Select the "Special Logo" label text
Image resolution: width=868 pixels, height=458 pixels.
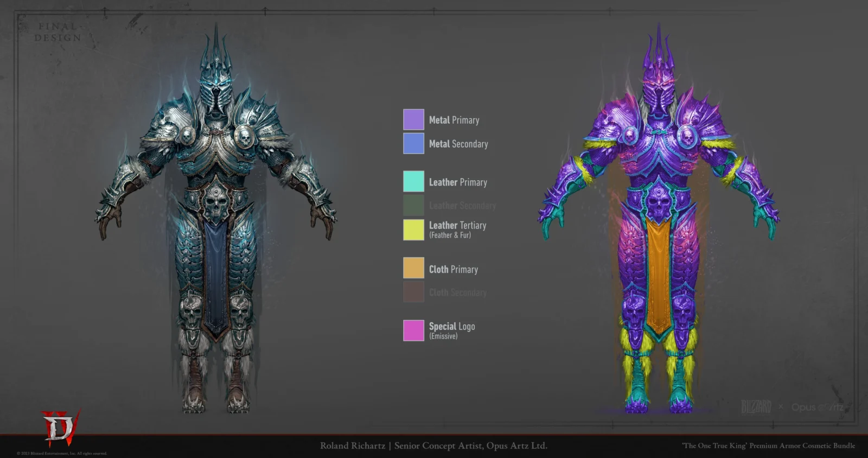point(452,326)
